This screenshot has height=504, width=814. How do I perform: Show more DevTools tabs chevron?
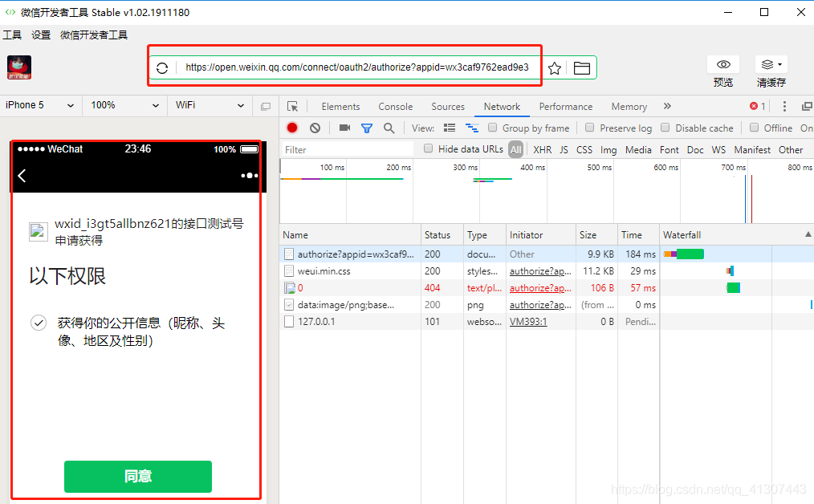[667, 106]
